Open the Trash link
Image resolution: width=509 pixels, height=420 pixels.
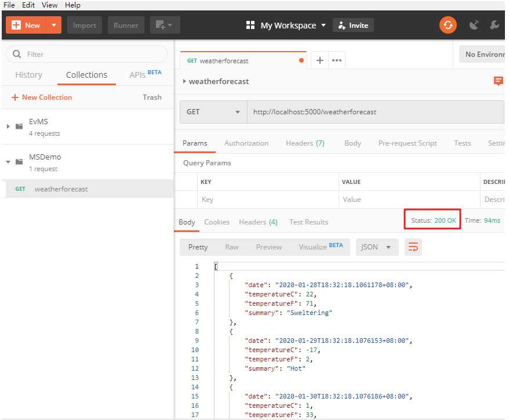[x=152, y=97]
